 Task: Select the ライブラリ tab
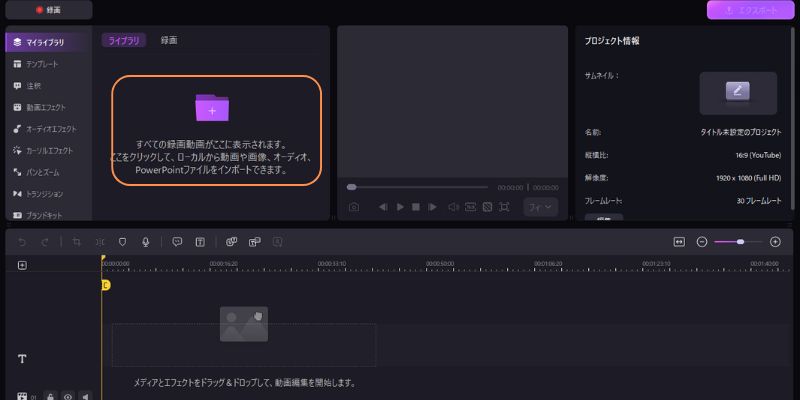click(124, 40)
